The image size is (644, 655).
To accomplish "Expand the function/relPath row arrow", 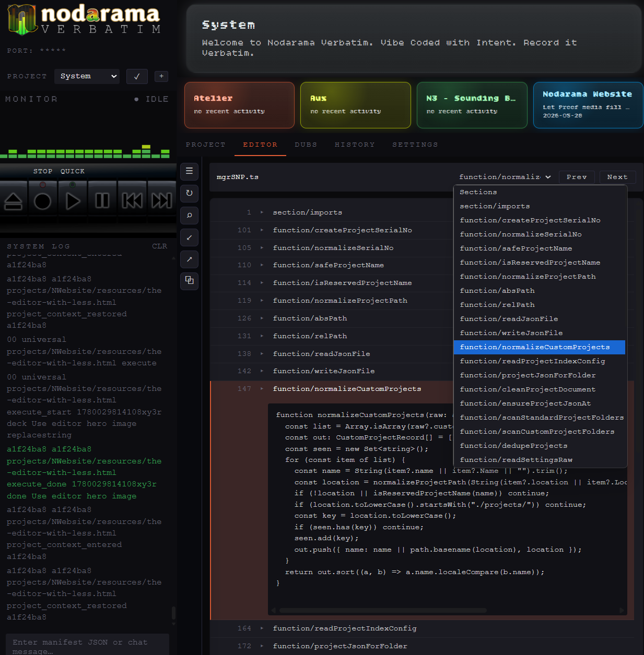I will click(262, 336).
